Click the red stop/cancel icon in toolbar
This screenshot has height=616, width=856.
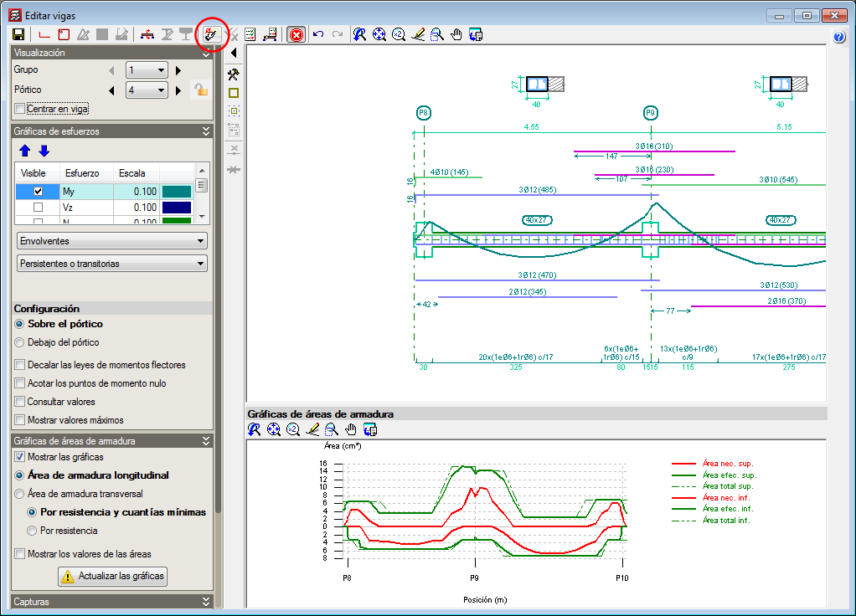296,34
